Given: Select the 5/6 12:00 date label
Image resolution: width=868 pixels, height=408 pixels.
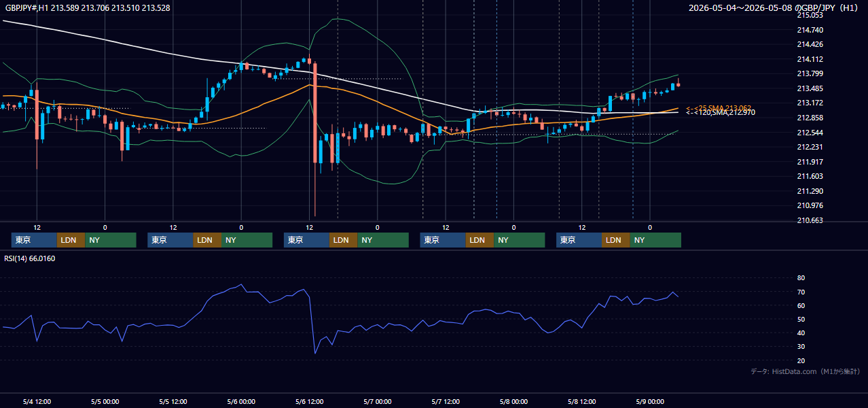Looking at the screenshot, I should coord(309,401).
